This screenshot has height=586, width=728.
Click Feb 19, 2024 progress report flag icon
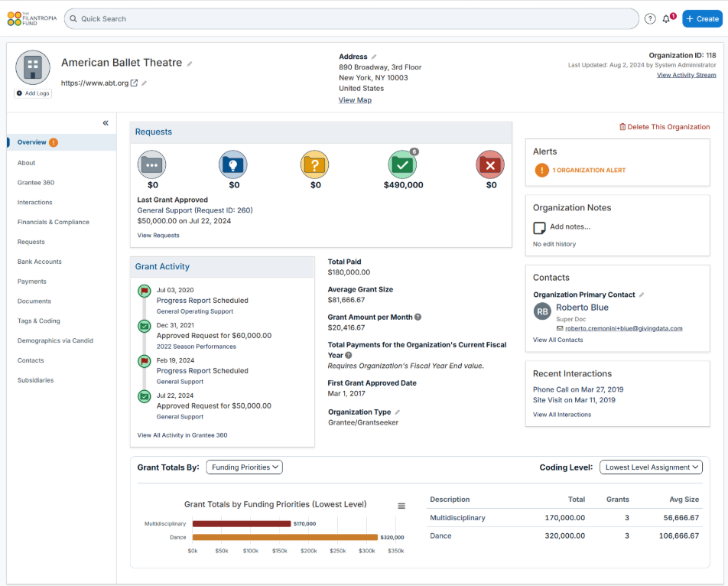[x=145, y=361]
